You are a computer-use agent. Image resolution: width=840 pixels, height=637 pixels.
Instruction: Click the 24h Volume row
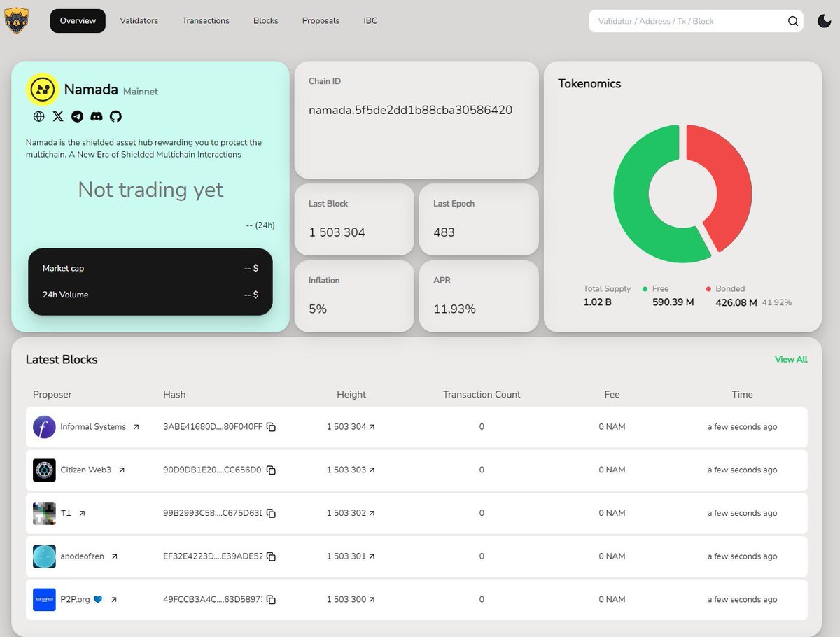(150, 295)
